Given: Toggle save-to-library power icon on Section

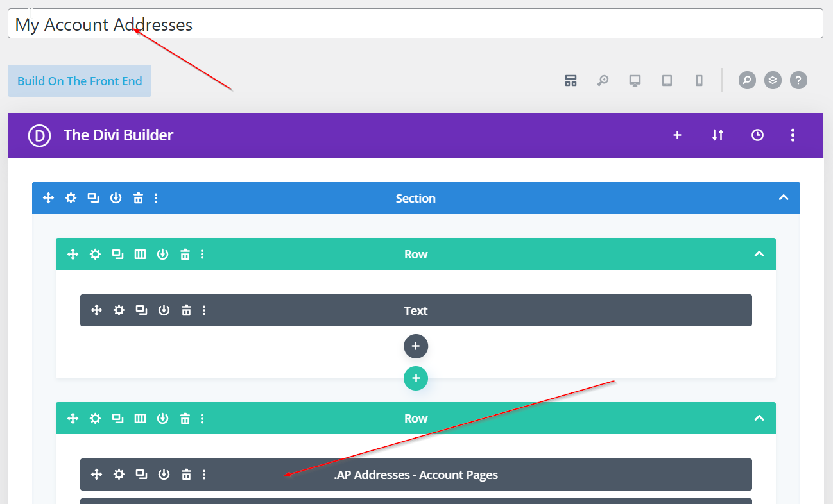Looking at the screenshot, I should (x=116, y=198).
